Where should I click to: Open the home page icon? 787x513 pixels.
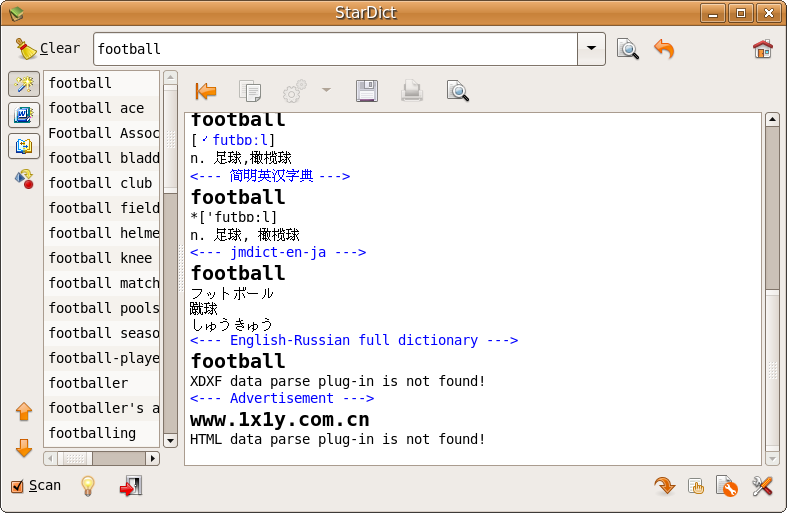[x=762, y=49]
